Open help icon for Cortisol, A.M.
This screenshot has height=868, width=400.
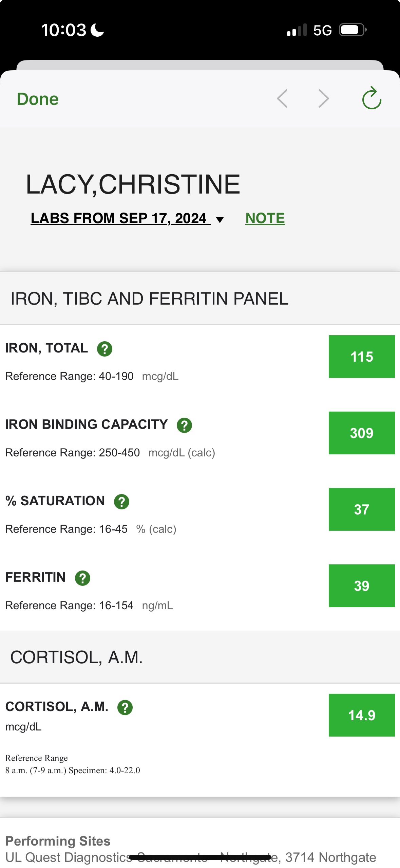pyautogui.click(x=125, y=708)
